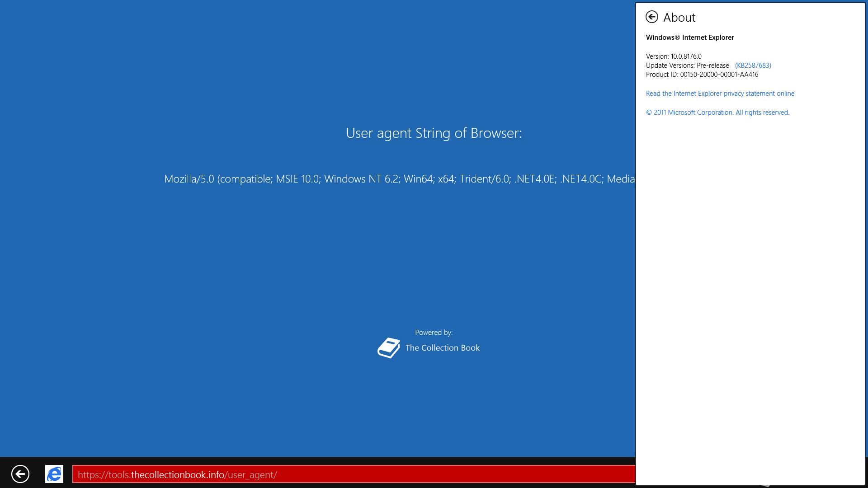Open the KB2587683 update link
Image resolution: width=868 pixels, height=488 pixels.
753,66
